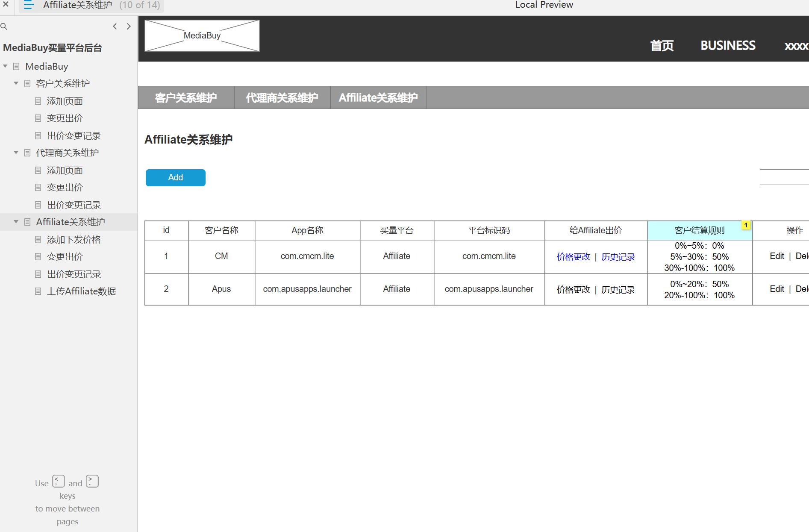This screenshot has height=532, width=809.
Task: Click the 买量平台 column header
Action: (x=397, y=231)
